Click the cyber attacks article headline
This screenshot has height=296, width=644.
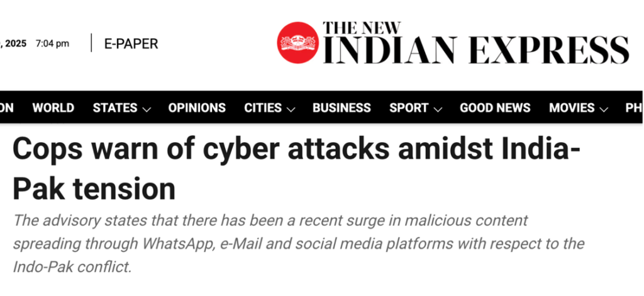click(x=296, y=169)
